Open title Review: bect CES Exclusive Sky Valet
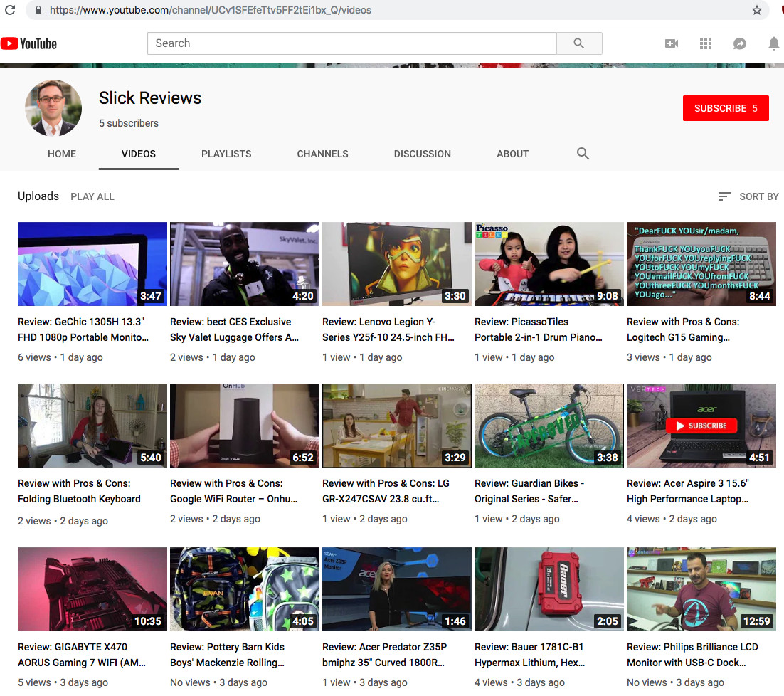The width and height of the screenshot is (784, 696). click(x=235, y=329)
